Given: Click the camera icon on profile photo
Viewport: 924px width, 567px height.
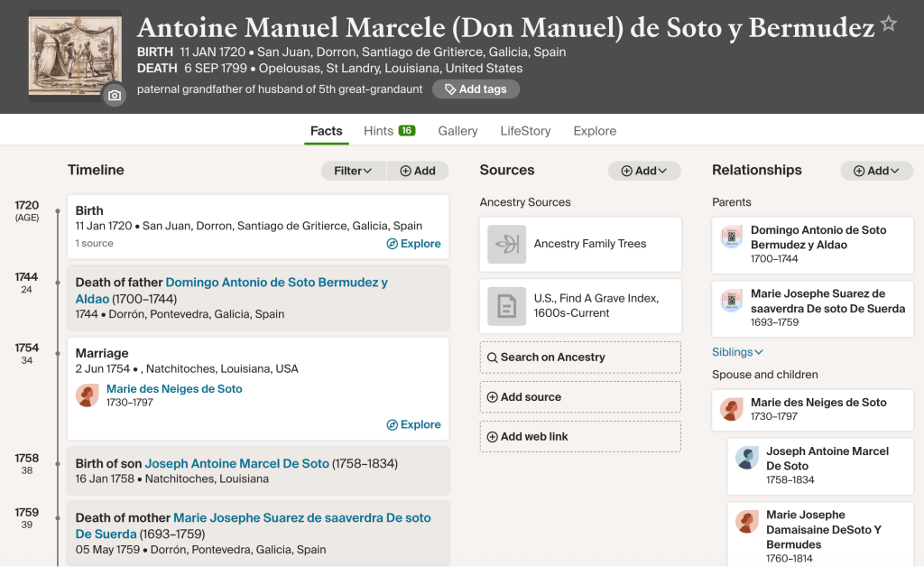Looking at the screenshot, I should click(114, 95).
